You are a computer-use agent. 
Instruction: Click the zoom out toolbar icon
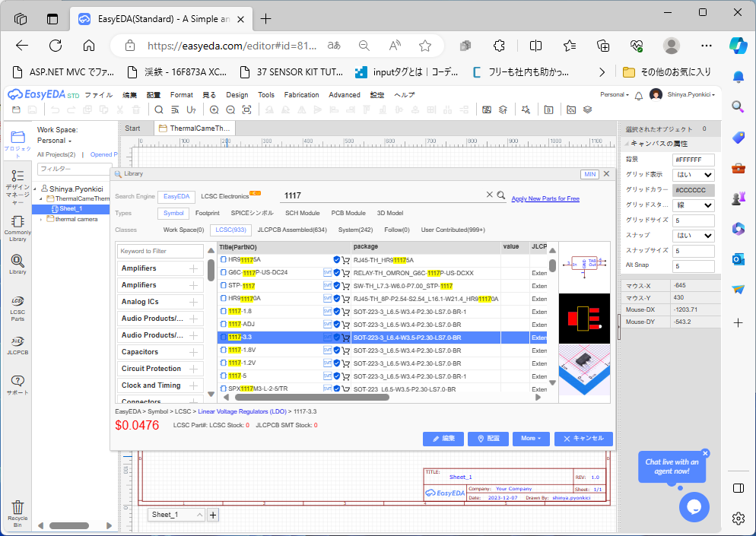pos(230,110)
